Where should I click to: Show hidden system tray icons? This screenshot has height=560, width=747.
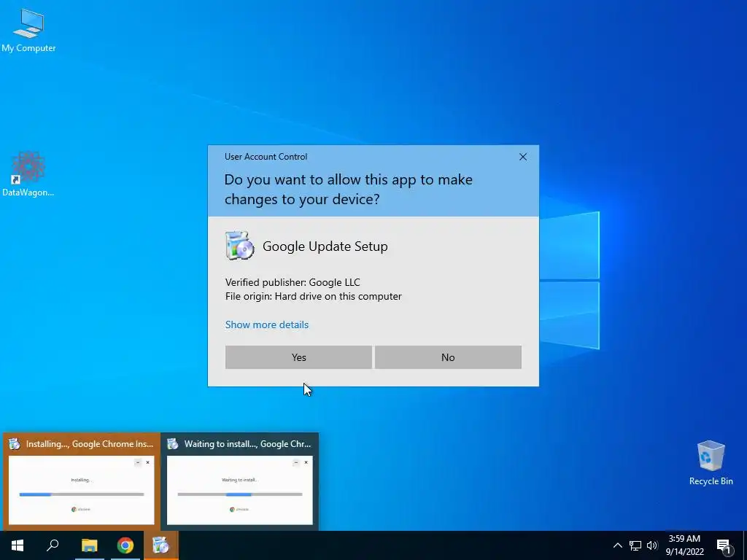[x=617, y=545]
